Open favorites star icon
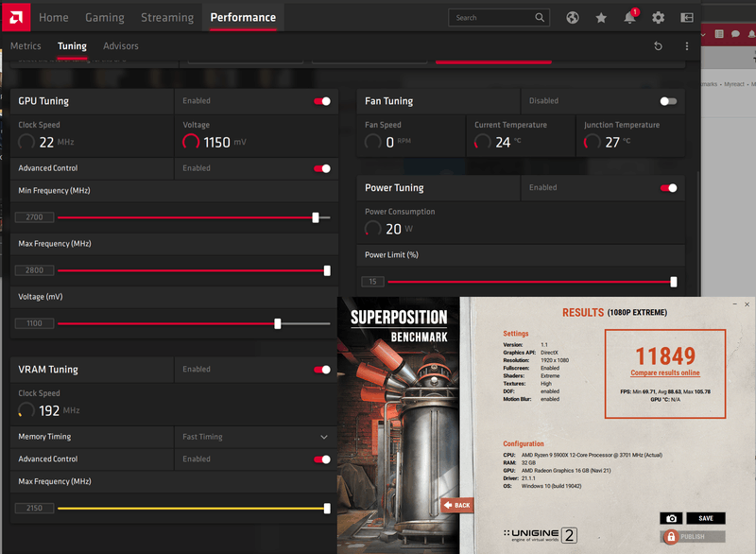The image size is (756, 554). [x=601, y=18]
